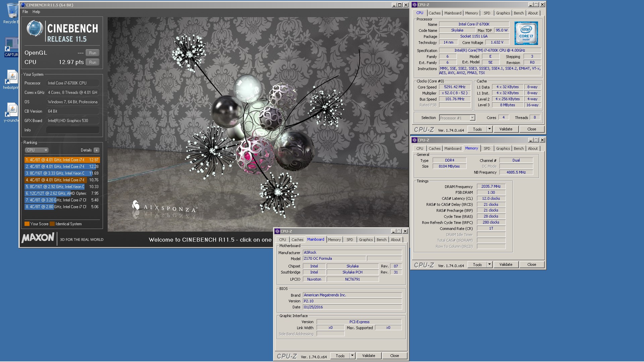Select ranking row 8 scoring 5.06

62,207
